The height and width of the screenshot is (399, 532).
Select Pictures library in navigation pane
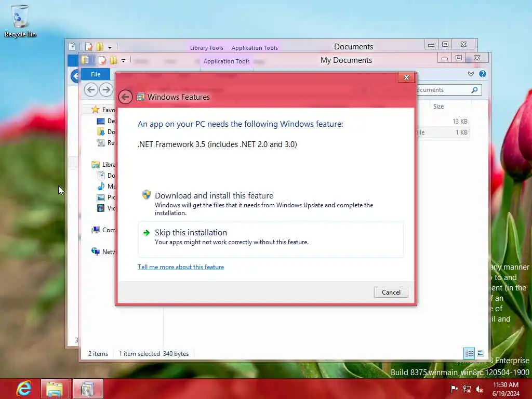tap(106, 197)
